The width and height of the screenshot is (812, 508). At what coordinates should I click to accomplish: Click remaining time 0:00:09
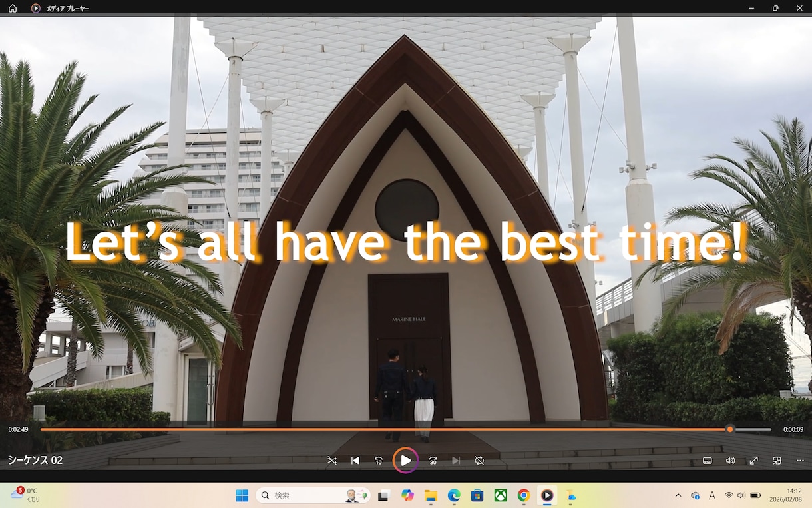click(x=793, y=429)
